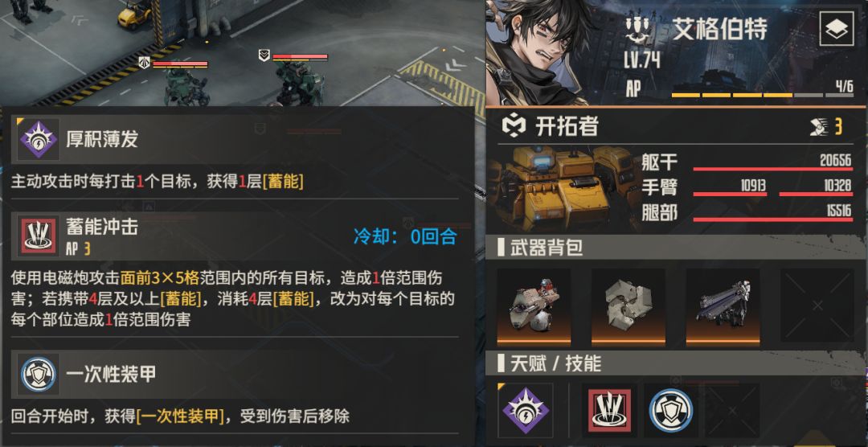Select the long cannon weapon slot
The width and height of the screenshot is (868, 447).
pyautogui.click(x=723, y=306)
